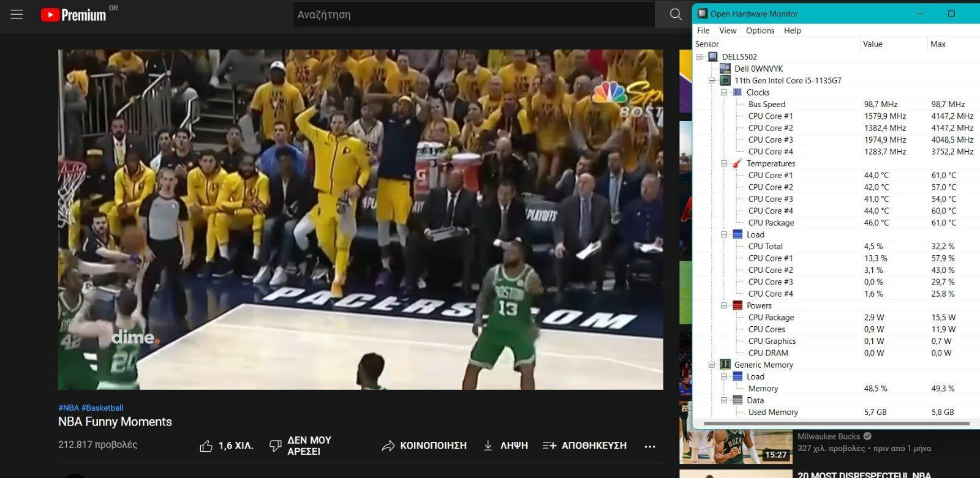The height and width of the screenshot is (478, 980).
Task: Select CPU Core #1 clock row 1579,9 MHz
Action: [x=836, y=116]
